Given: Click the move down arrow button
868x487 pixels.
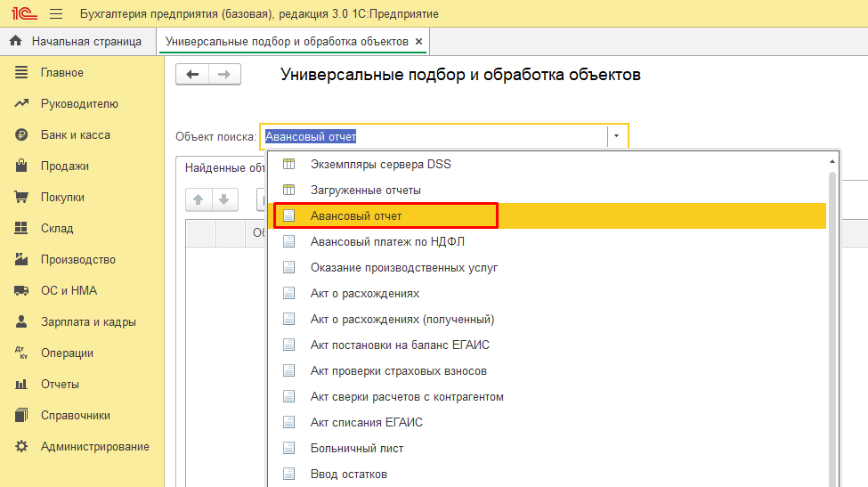Looking at the screenshot, I should click(x=224, y=199).
